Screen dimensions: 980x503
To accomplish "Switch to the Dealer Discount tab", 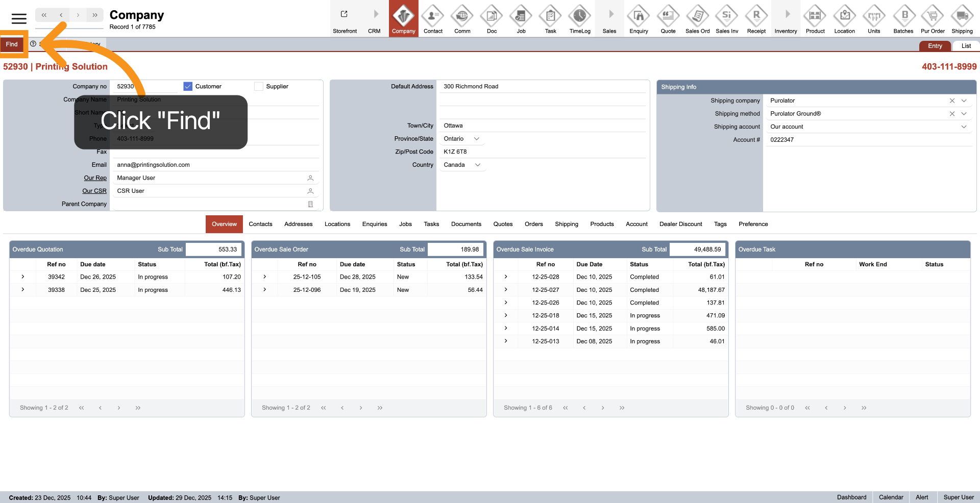I will 680,224.
